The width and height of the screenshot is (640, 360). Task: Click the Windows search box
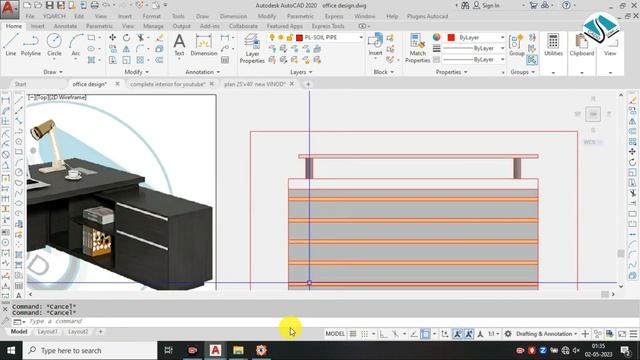(90, 350)
